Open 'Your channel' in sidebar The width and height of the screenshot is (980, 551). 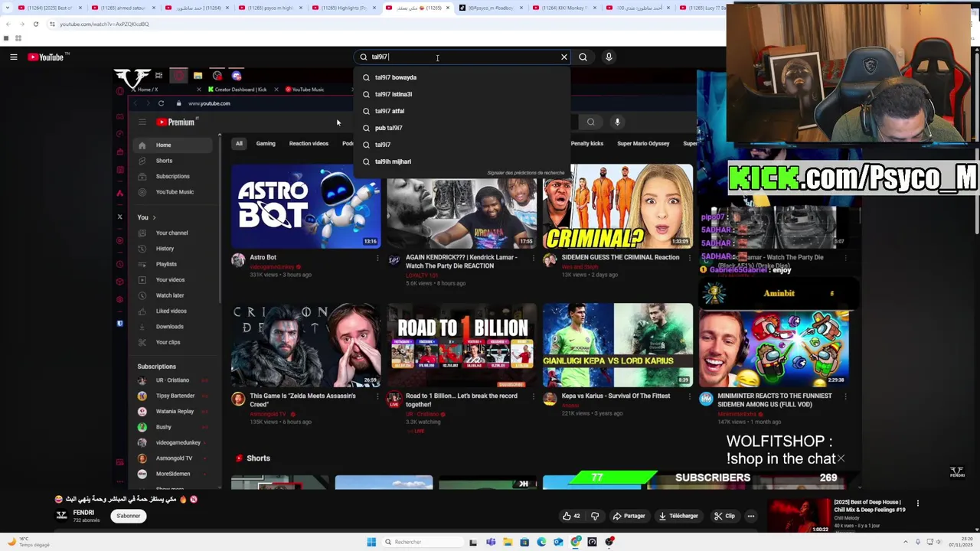(x=171, y=233)
